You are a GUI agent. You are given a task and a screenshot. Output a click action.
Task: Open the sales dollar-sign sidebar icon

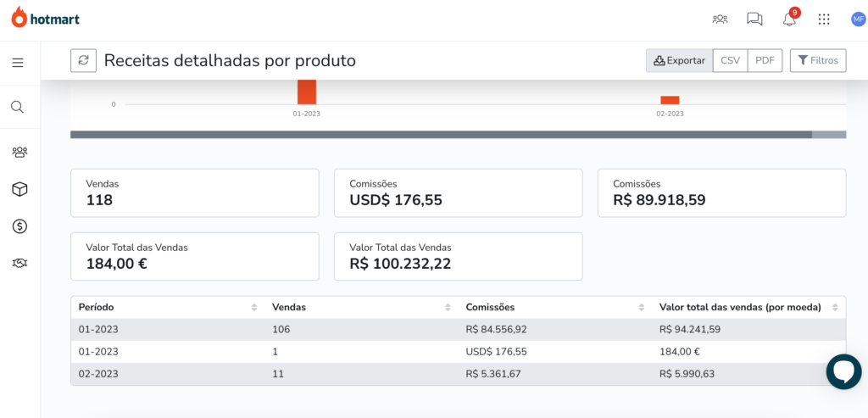(20, 226)
